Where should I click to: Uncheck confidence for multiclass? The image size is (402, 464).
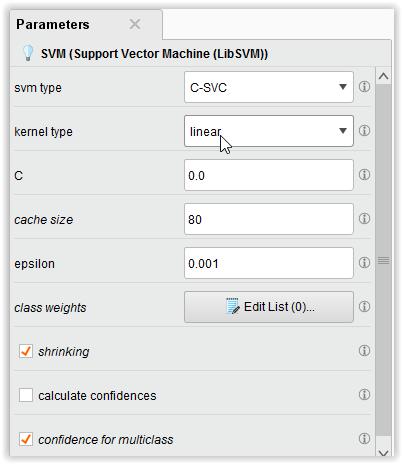(x=26, y=439)
